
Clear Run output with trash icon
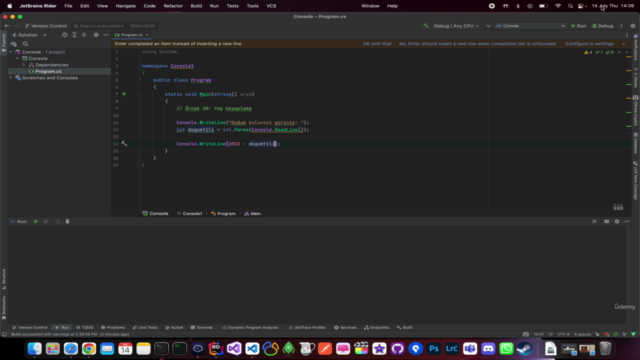coord(67,221)
